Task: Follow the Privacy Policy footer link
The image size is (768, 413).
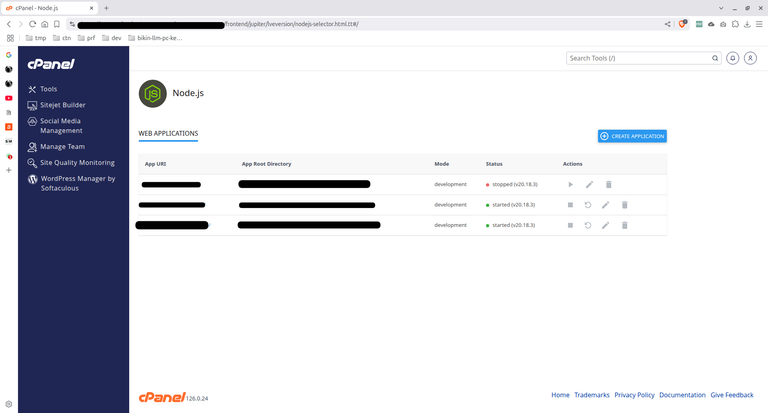Action: point(634,395)
